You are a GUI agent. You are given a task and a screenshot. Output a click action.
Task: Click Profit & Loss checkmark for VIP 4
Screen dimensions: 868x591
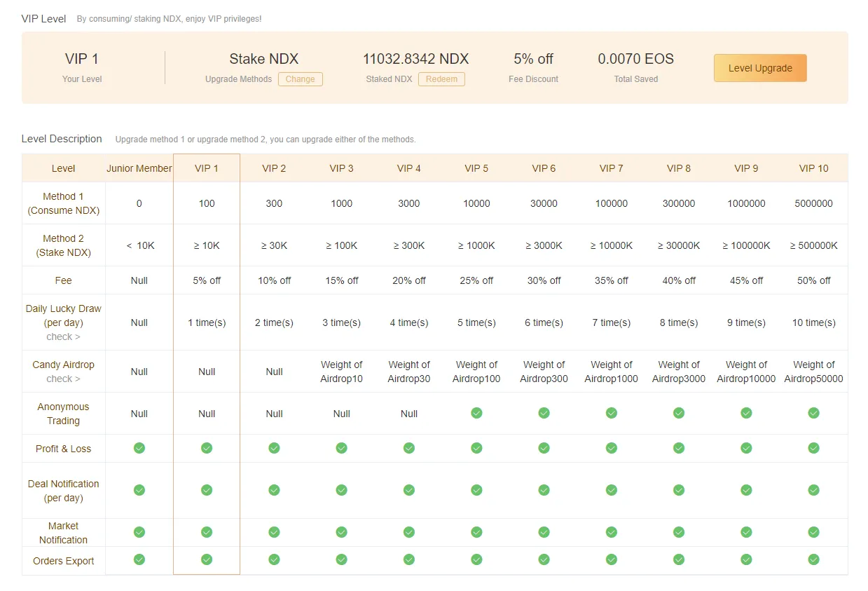[x=409, y=448]
